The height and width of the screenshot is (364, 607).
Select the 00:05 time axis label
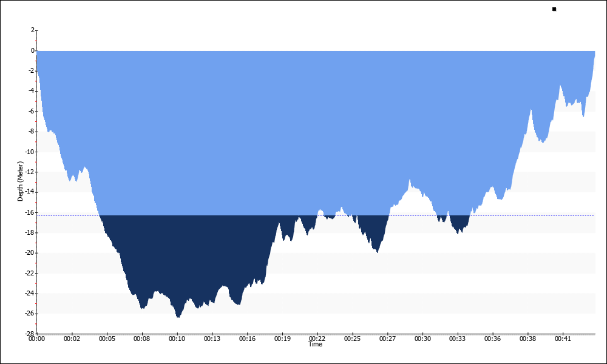pyautogui.click(x=107, y=339)
